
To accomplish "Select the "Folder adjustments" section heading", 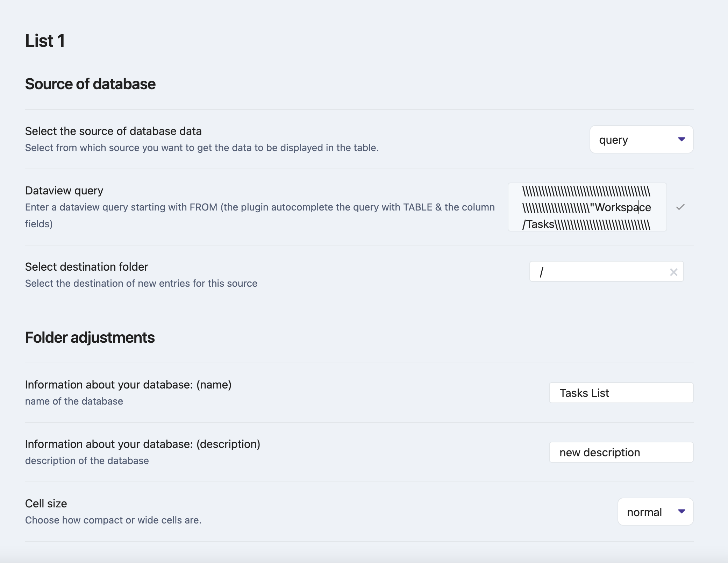I will click(x=90, y=337).
